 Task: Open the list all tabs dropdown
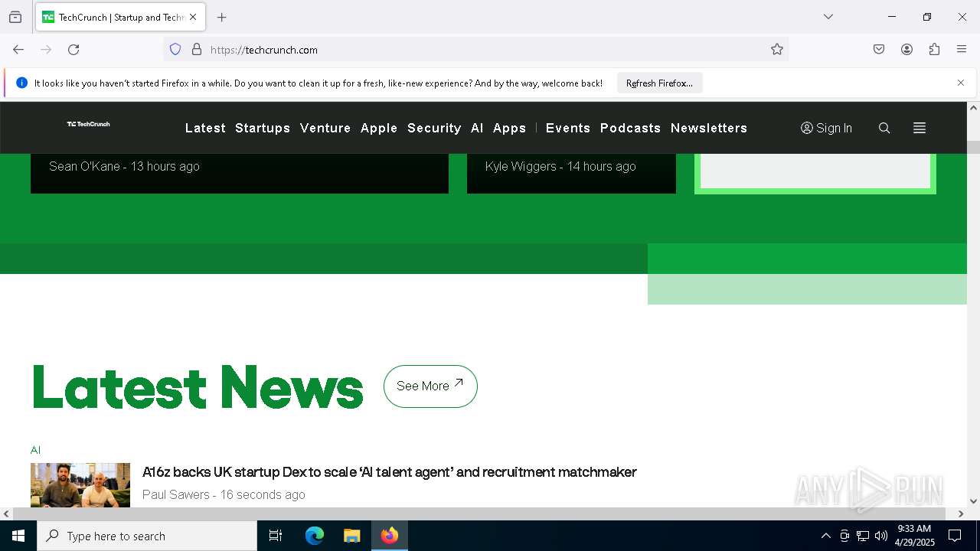tap(828, 17)
